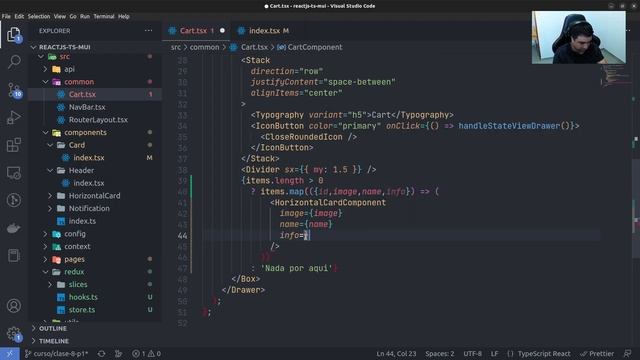Click the common breadcrumb segment
640x360 pixels.
(x=204, y=47)
